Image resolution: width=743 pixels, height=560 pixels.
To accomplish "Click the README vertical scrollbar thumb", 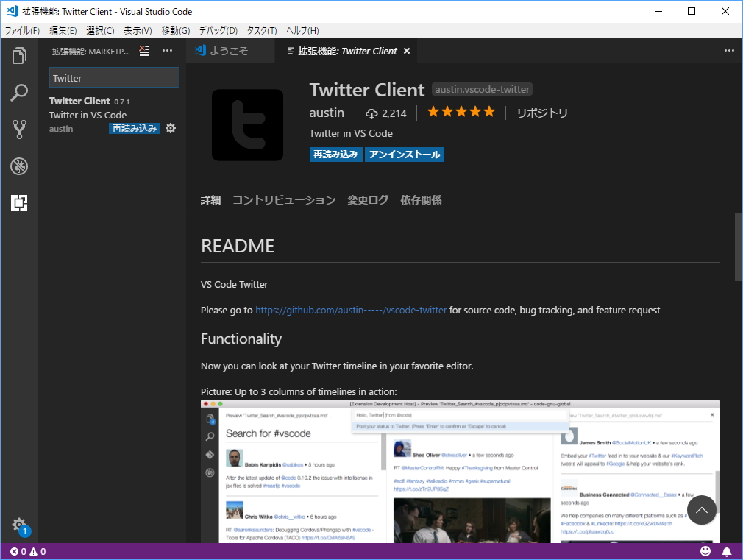I will click(739, 247).
